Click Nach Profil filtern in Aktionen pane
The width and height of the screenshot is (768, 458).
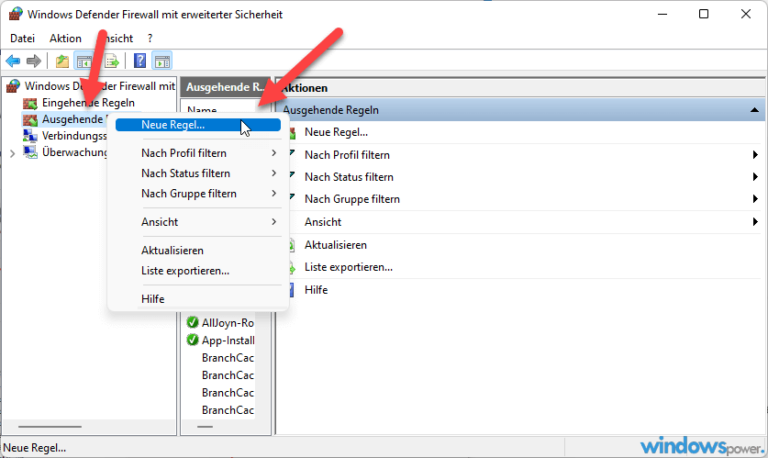click(x=347, y=155)
